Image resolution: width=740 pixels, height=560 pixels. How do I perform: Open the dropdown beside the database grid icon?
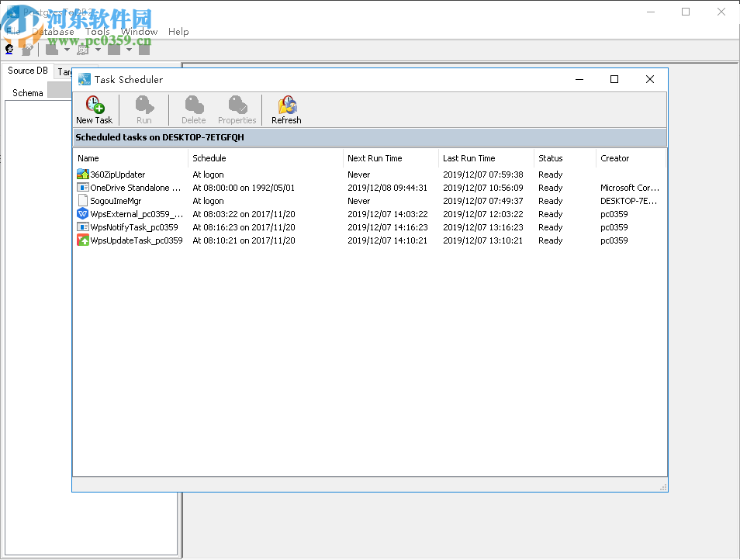click(x=98, y=49)
